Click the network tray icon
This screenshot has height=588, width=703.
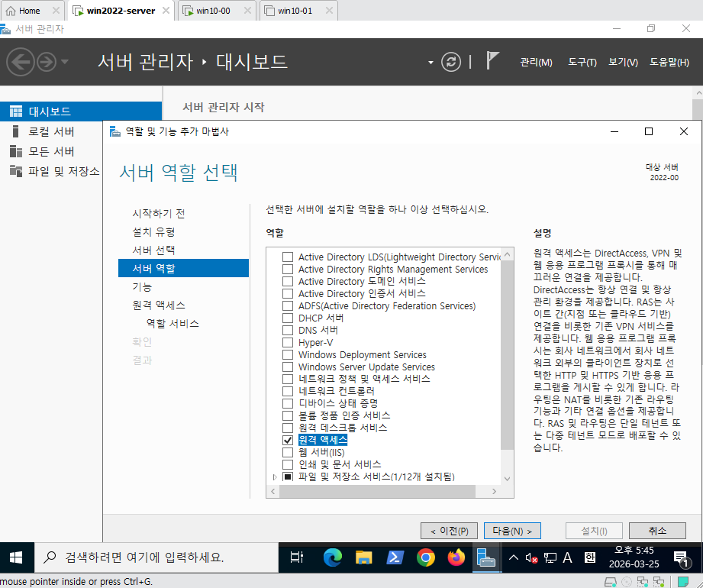550,558
